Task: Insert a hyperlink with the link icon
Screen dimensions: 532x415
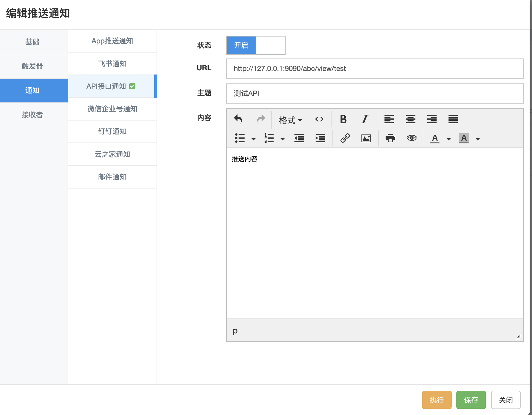Action: (x=345, y=138)
